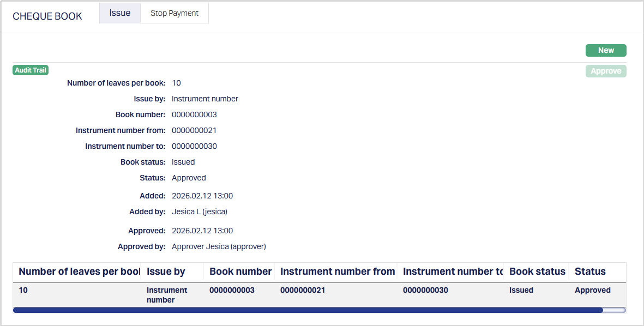Click the Status column header in table

[x=590, y=271]
